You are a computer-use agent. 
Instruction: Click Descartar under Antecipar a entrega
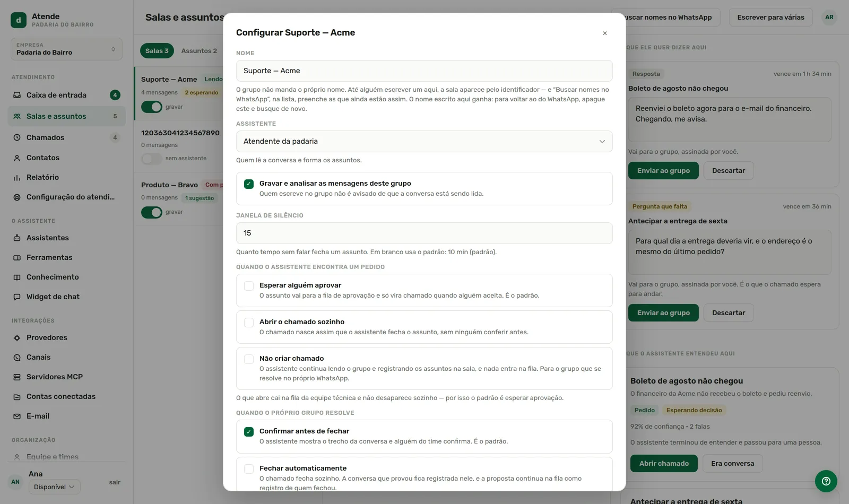[x=729, y=312]
